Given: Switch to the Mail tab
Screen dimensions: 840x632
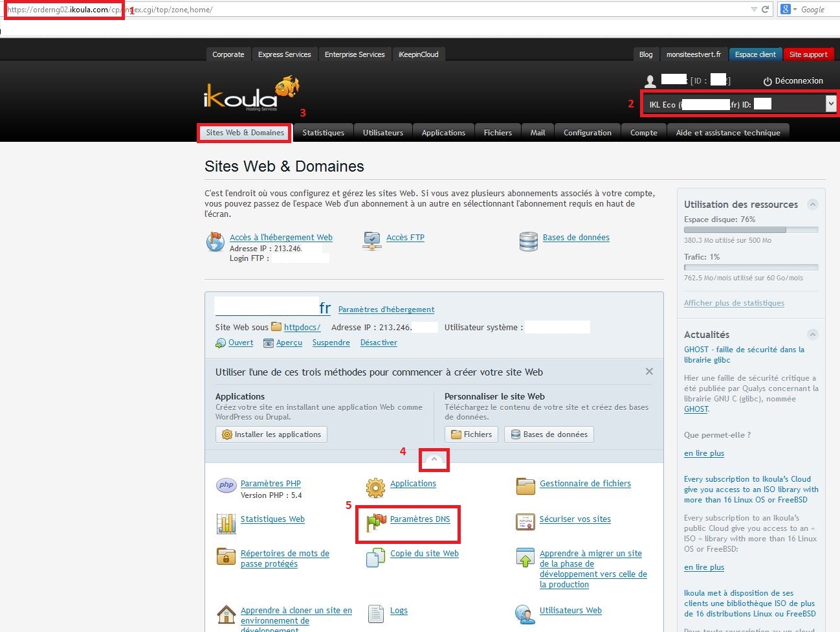Looking at the screenshot, I should point(538,132).
